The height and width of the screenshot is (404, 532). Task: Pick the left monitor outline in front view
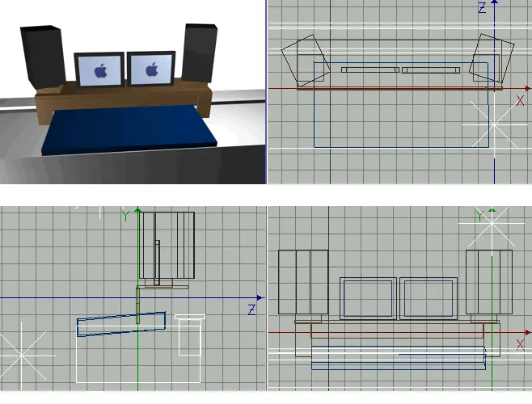coord(368,298)
